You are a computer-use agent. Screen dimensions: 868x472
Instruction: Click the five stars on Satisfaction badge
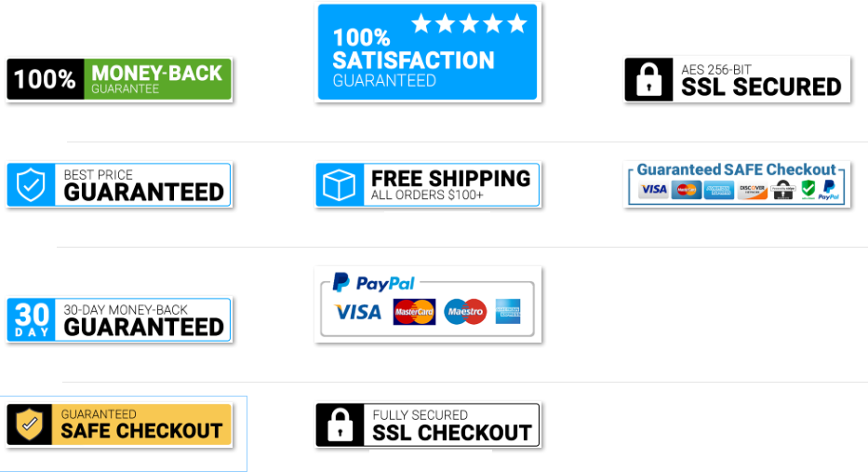point(470,24)
